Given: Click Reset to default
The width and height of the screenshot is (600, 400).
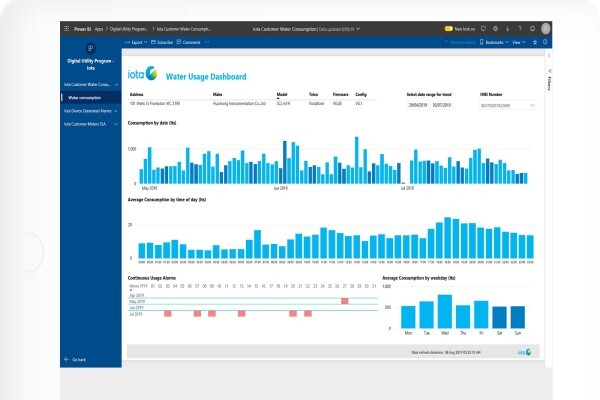Looking at the screenshot, I should click(460, 42).
